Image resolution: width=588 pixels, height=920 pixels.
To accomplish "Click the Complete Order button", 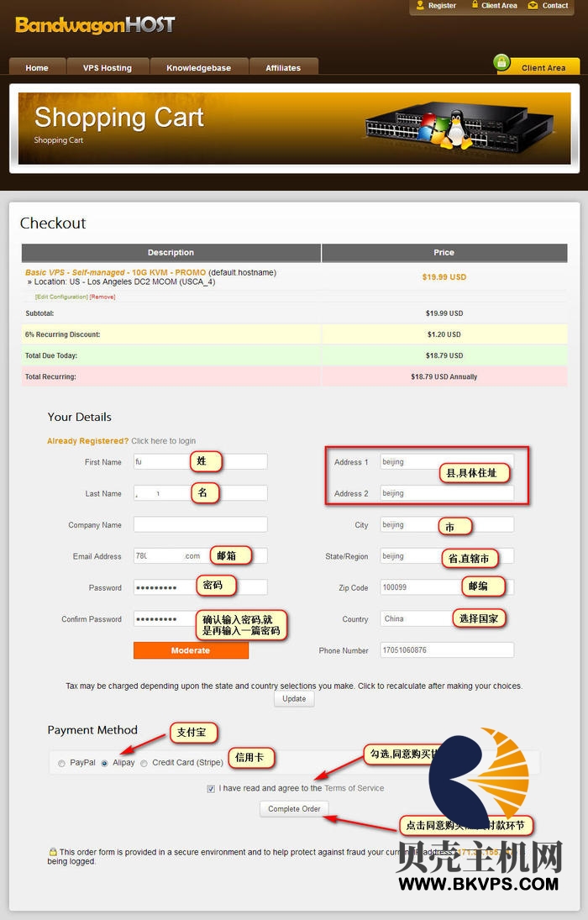I will click(x=294, y=808).
